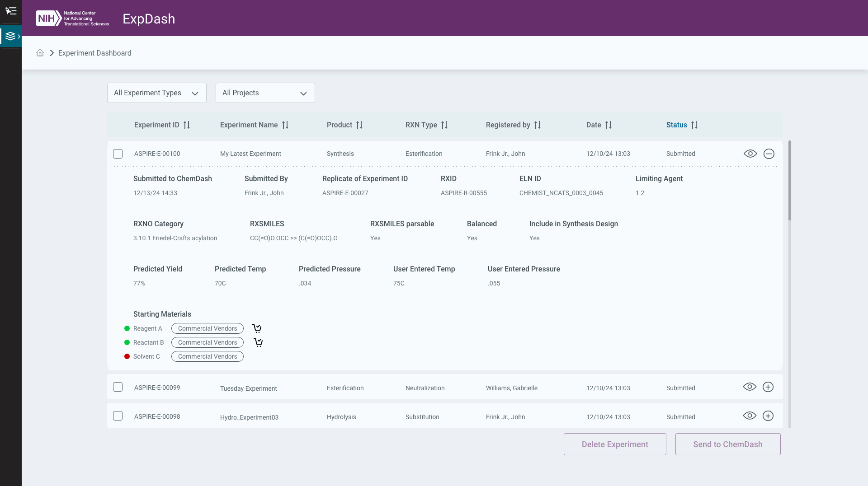Click Williams, Gabrielle cell
The width and height of the screenshot is (868, 486).
point(512,388)
